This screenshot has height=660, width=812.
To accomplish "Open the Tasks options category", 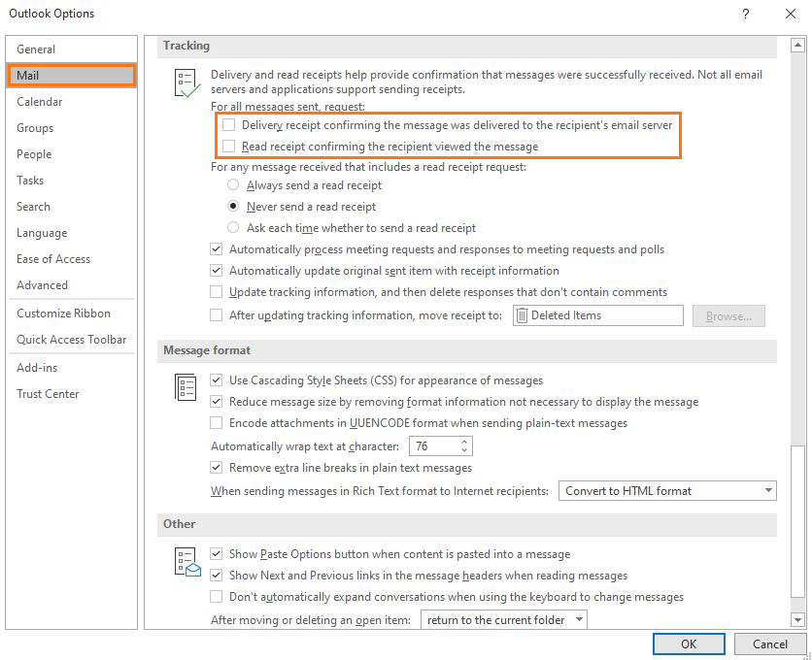I will click(x=72, y=181).
